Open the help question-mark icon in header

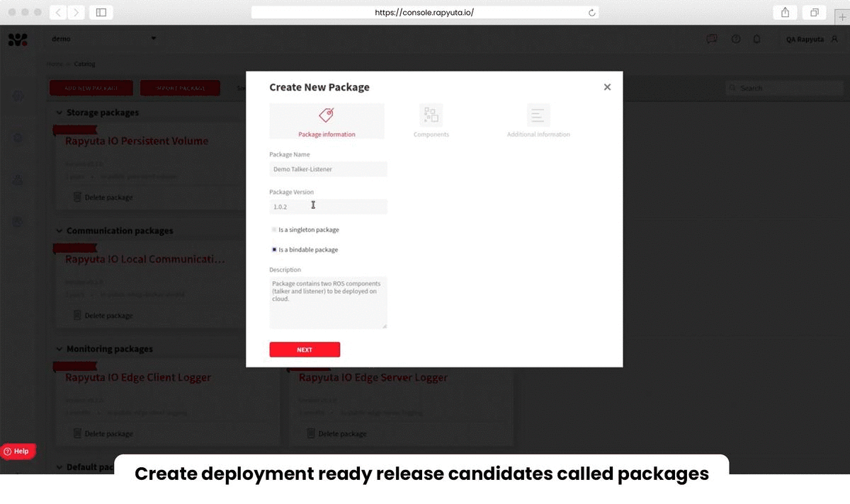(x=736, y=39)
